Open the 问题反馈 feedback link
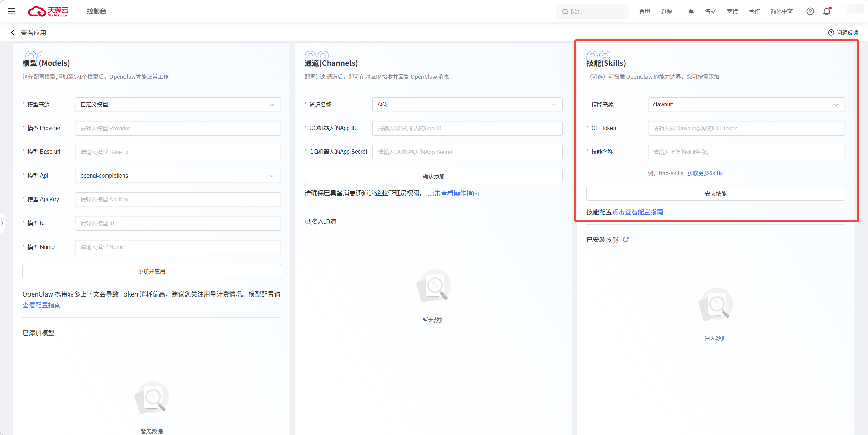The height and width of the screenshot is (435, 868). (x=843, y=33)
